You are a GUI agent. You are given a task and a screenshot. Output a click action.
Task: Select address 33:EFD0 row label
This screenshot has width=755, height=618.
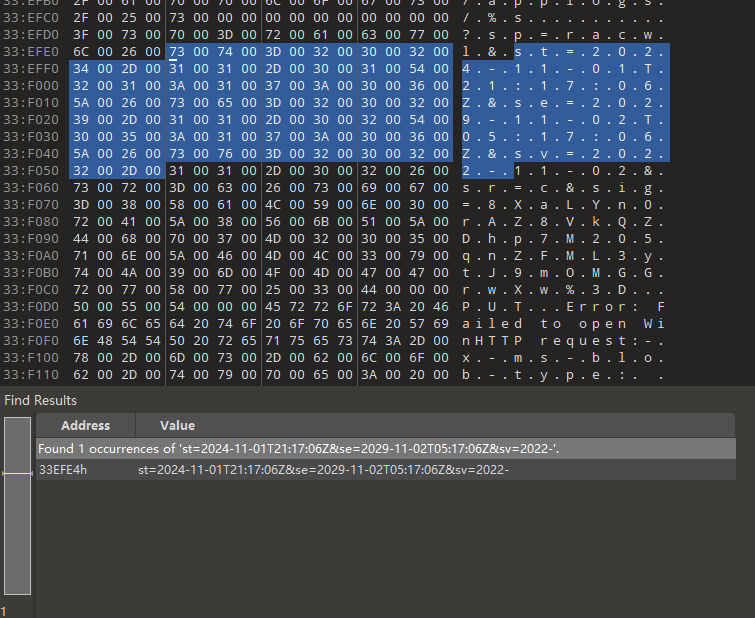pyautogui.click(x=31, y=35)
